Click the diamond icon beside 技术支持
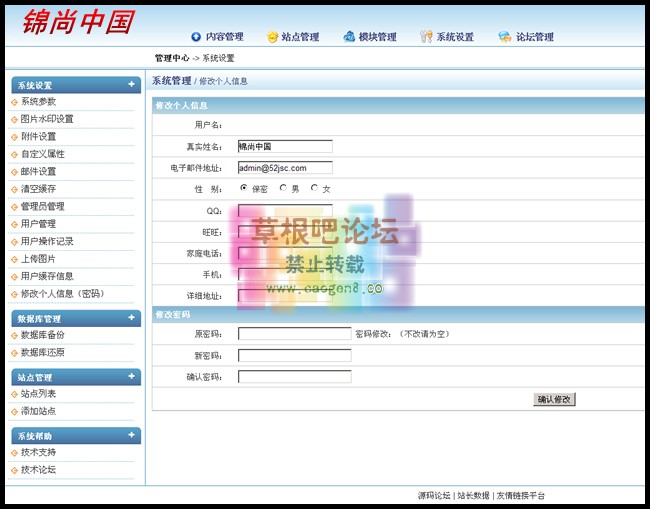 tap(14, 453)
